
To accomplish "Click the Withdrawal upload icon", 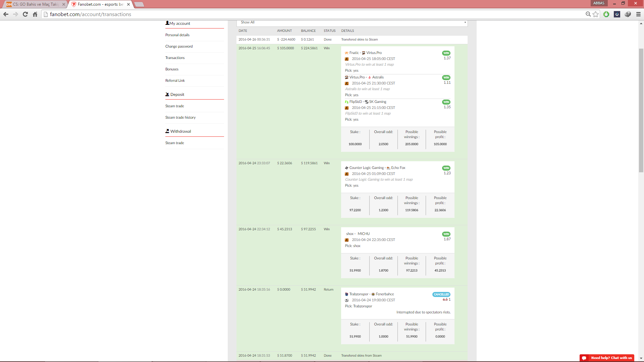I will [167, 131].
